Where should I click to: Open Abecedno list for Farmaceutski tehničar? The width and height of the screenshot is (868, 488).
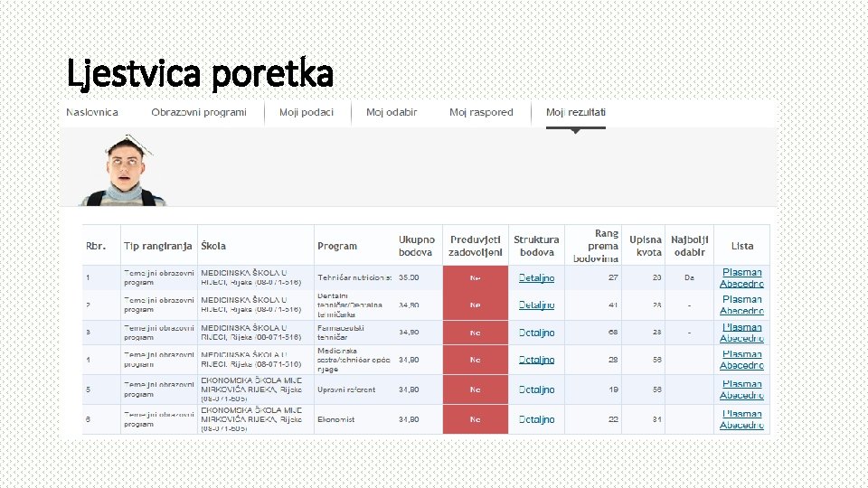741,339
